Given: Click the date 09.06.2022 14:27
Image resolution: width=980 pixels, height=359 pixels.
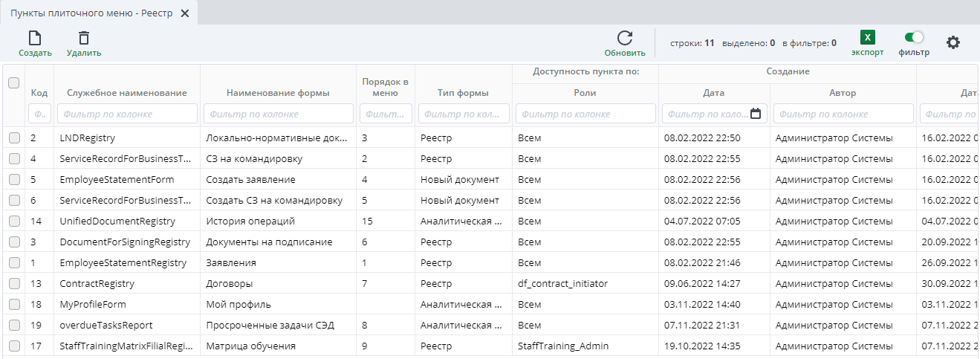Looking at the screenshot, I should 702,283.
